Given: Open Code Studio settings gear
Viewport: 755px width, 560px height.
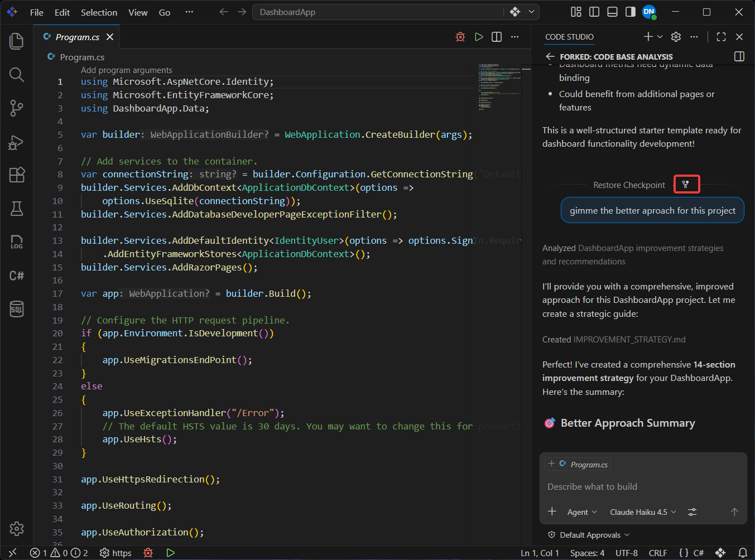Looking at the screenshot, I should 676,37.
